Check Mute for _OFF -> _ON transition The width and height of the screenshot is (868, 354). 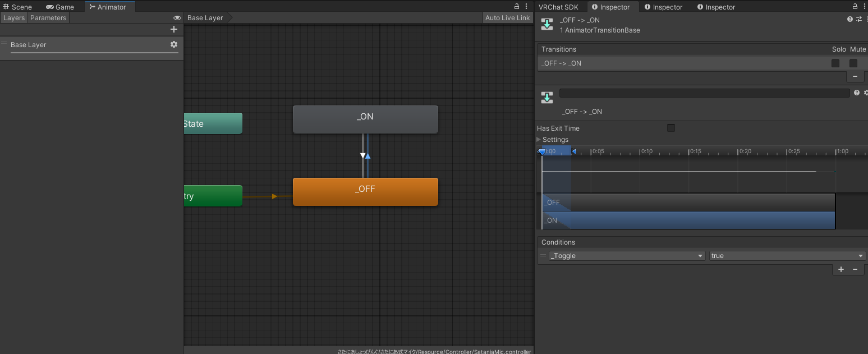click(x=853, y=63)
